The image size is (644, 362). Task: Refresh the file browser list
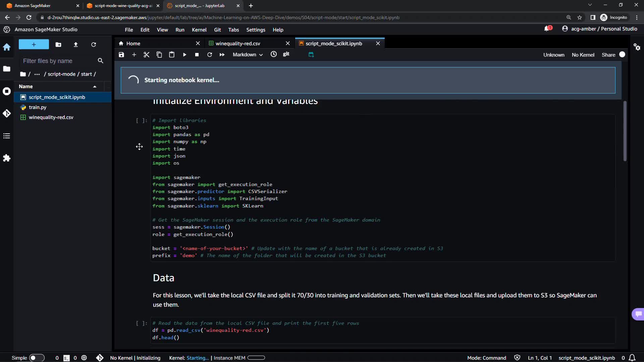[94, 45]
